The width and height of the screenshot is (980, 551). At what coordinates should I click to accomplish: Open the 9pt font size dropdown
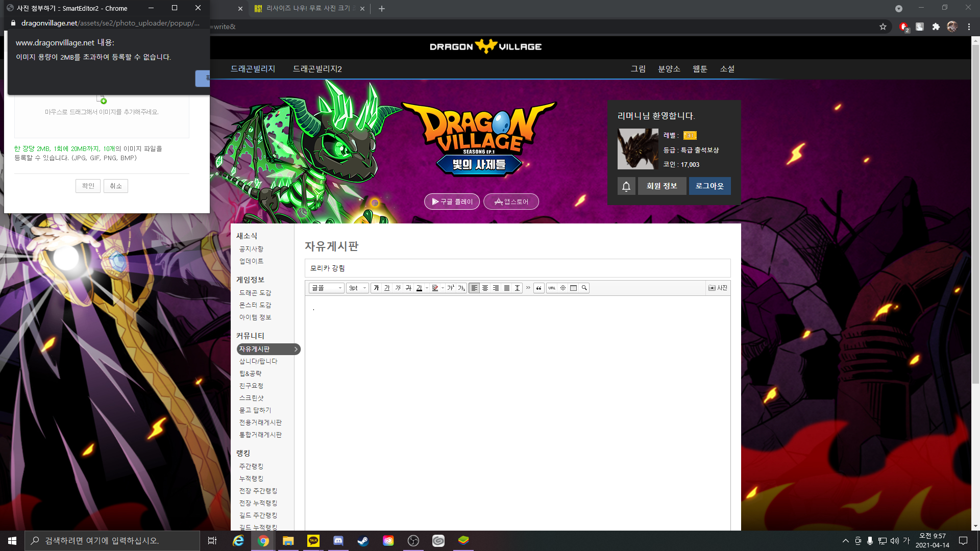pos(357,288)
